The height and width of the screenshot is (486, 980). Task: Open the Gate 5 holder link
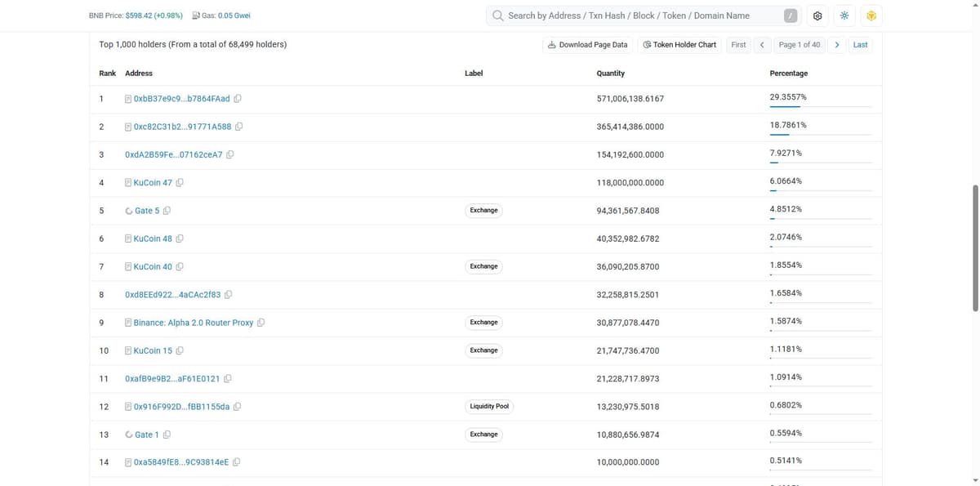147,211
